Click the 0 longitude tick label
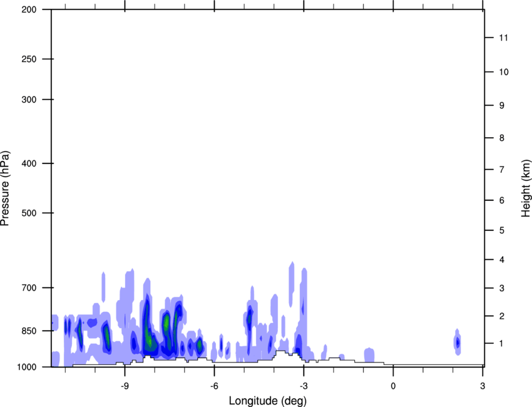Screen dimensions: 532x407 coord(393,386)
